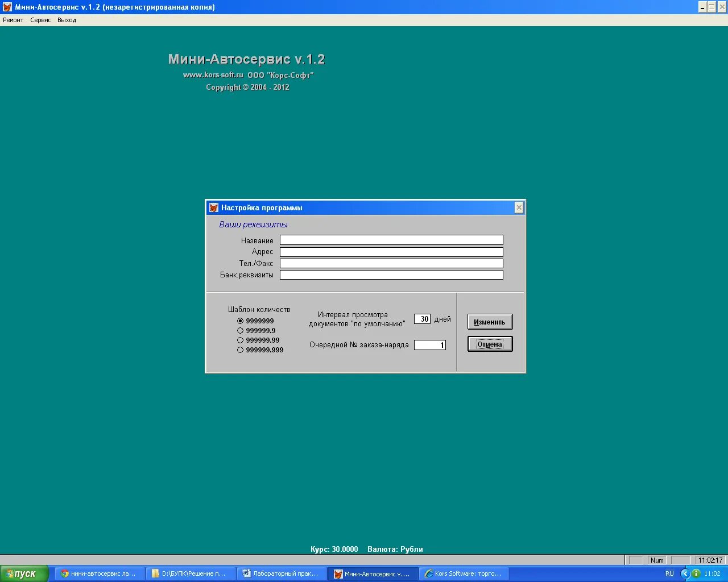Expand hidden tray icons arrow
Screen dimensions: 728x582
click(x=685, y=573)
